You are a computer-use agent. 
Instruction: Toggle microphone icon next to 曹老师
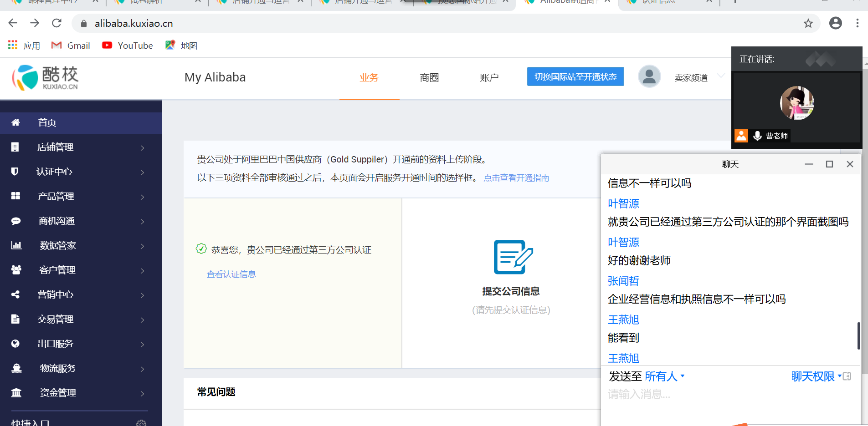click(757, 136)
